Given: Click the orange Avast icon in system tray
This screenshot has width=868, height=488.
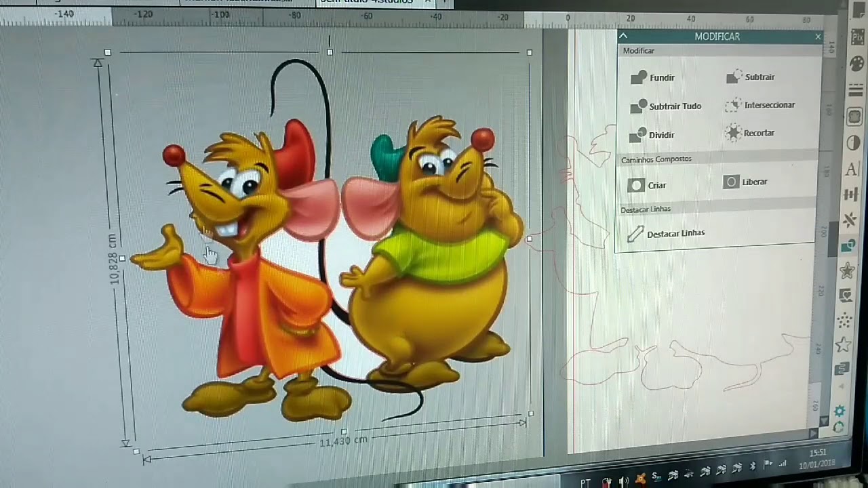Looking at the screenshot, I should pyautogui.click(x=640, y=480).
